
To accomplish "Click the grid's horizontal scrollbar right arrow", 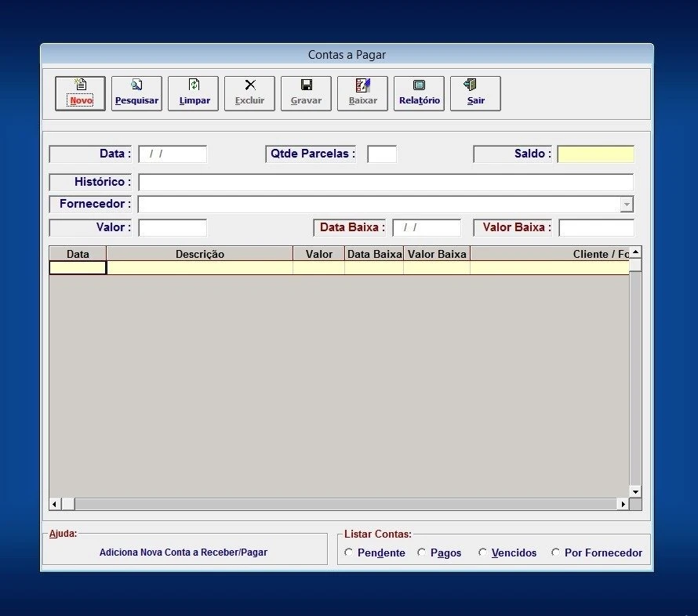I will pyautogui.click(x=623, y=504).
